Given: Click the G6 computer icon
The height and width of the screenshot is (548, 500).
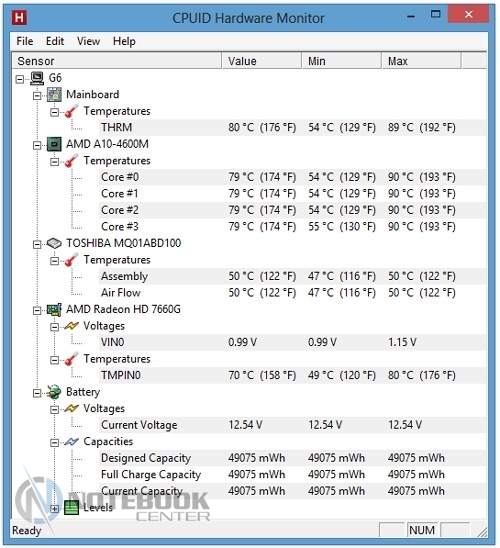Looking at the screenshot, I should coord(37,78).
